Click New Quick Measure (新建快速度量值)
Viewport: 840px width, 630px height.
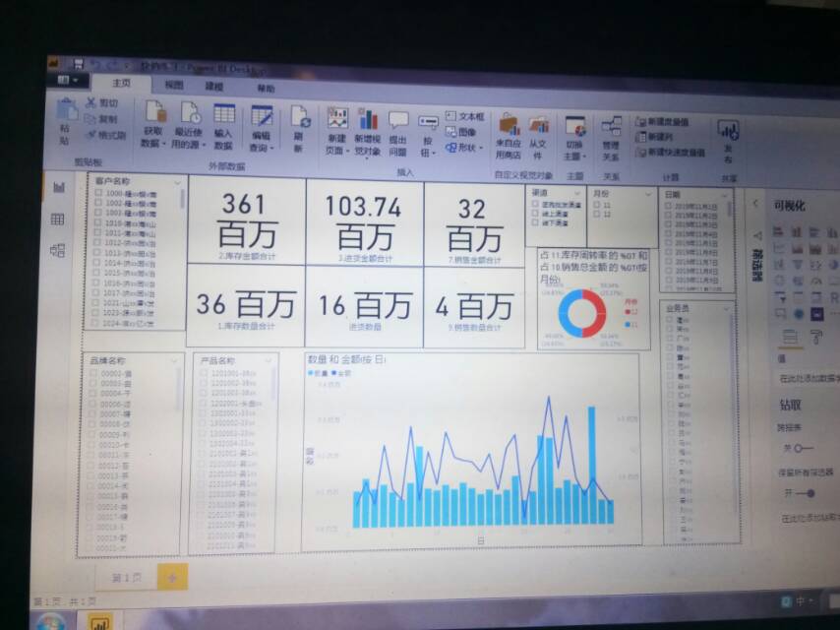(671, 153)
